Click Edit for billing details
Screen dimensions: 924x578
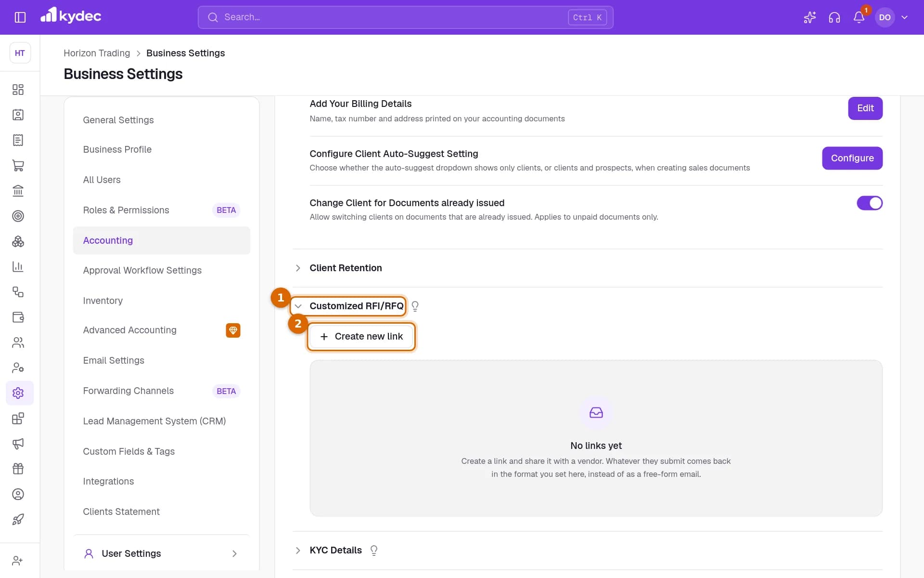tap(865, 108)
